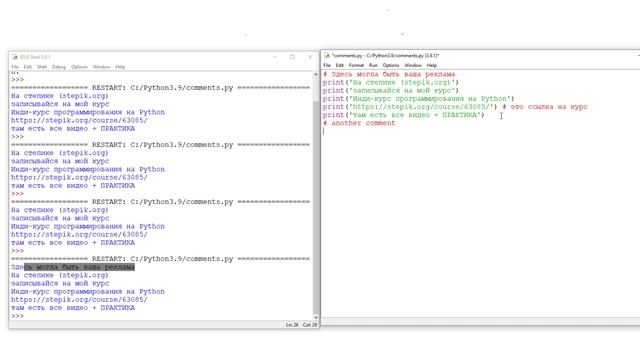Click the IDLE Shell title bar icon
The image size is (640, 360).
click(15, 57)
